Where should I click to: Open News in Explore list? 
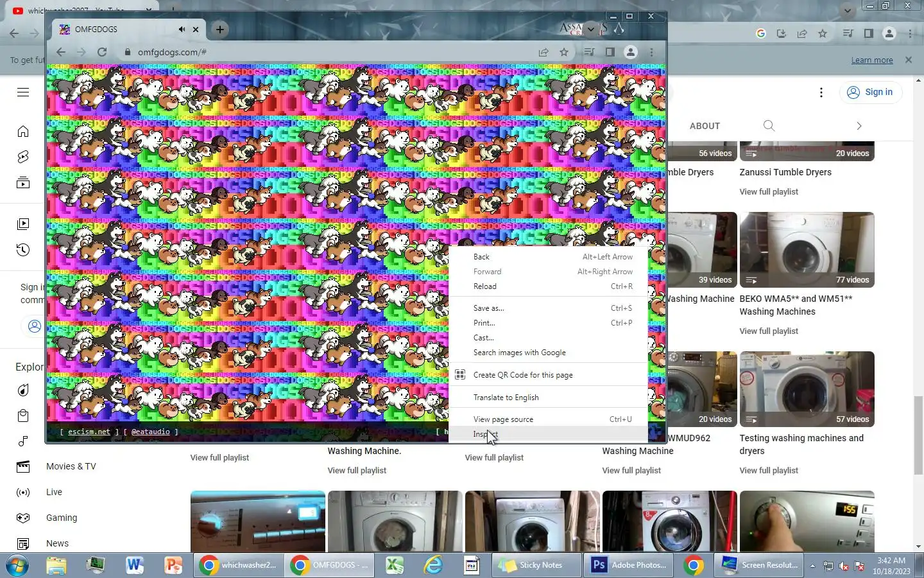click(57, 544)
